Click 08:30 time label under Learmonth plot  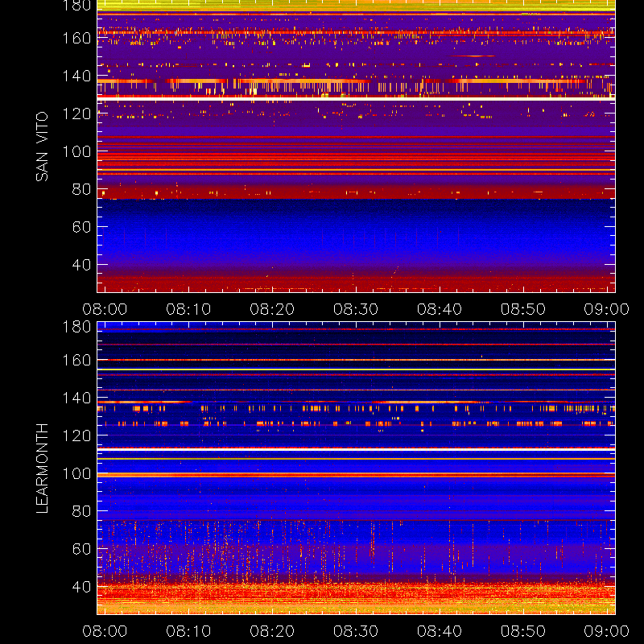356,631
